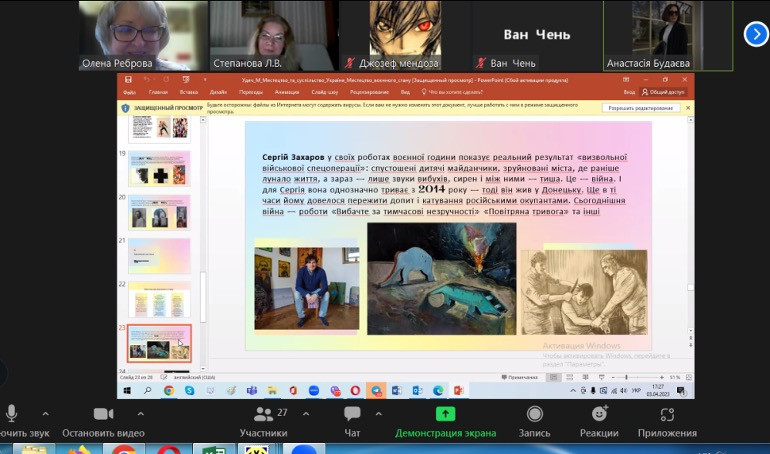Mute the microphone in Zoom toolbar
The image size is (770, 454).
12,414
